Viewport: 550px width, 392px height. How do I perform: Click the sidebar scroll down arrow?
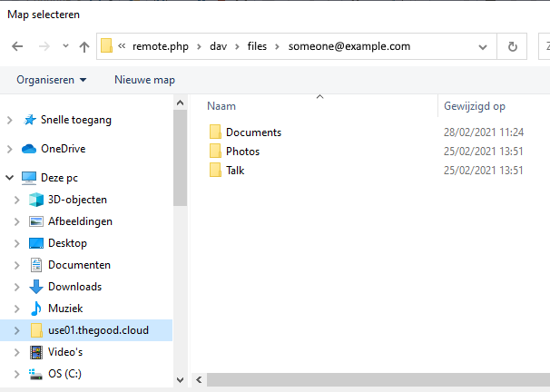(x=180, y=380)
